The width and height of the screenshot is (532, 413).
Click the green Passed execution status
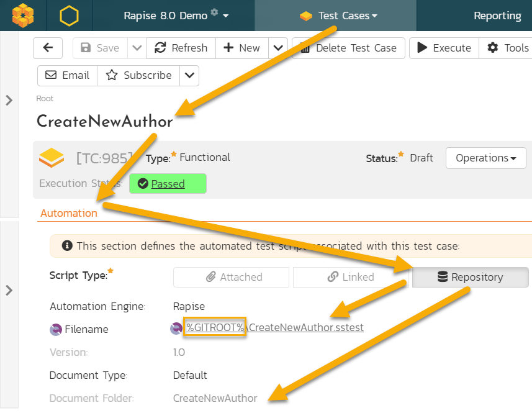coord(168,184)
